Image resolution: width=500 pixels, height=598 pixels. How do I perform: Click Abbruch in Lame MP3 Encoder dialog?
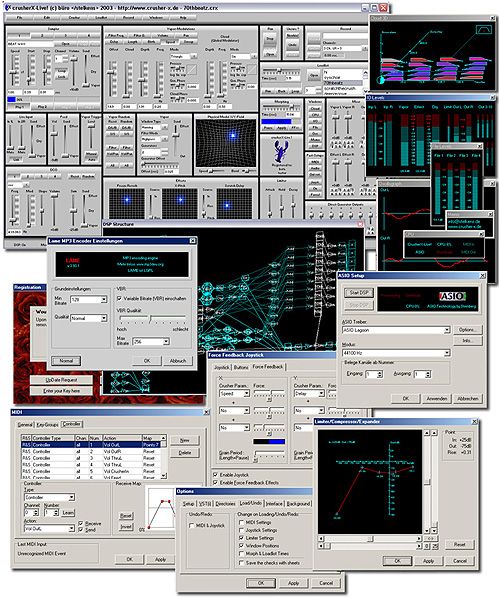tap(178, 360)
